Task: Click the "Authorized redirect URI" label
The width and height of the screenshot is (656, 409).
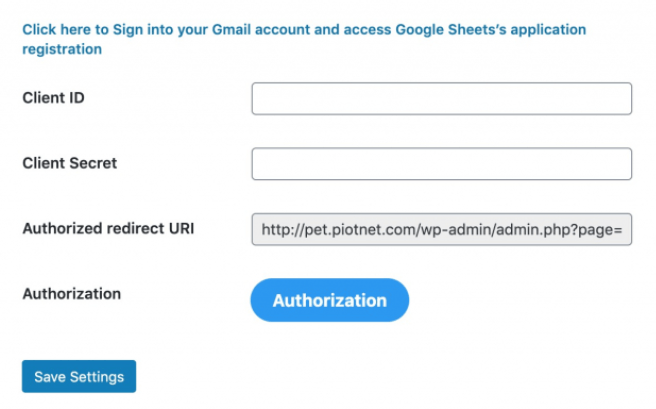Action: 108,228
